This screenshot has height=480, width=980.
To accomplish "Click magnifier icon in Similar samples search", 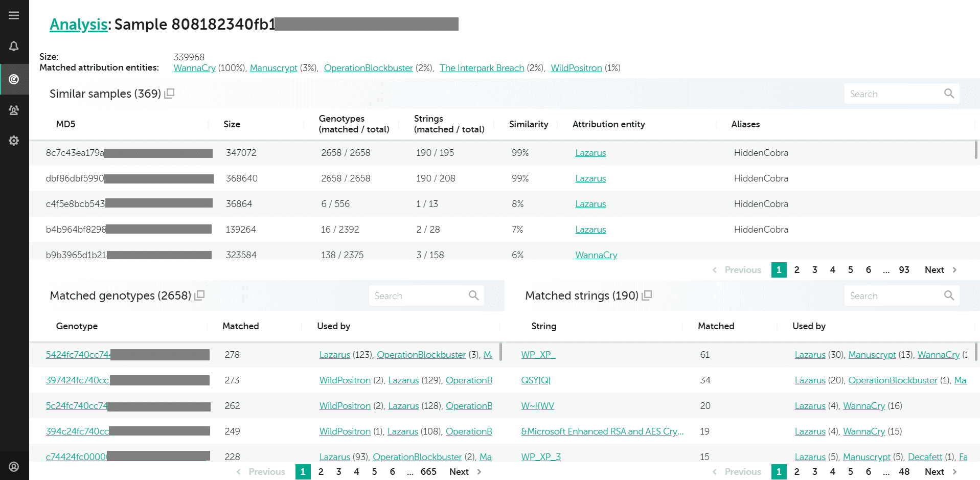I will (949, 94).
